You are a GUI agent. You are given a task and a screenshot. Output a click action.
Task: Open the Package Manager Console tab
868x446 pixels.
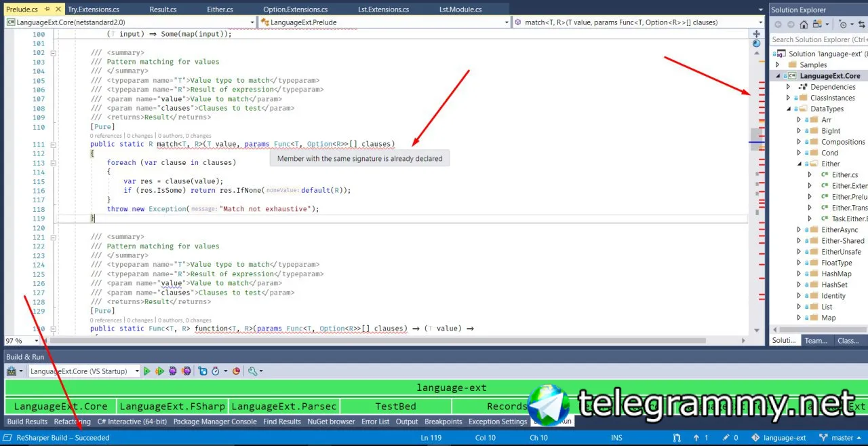[x=215, y=422]
